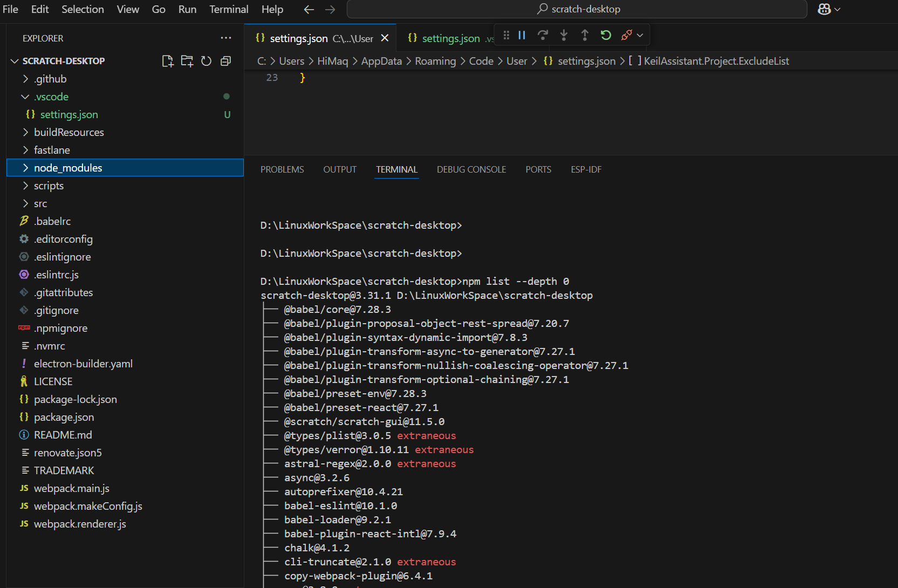This screenshot has width=898, height=588.
Task: Open webpack.renderer.js
Action: (x=125, y=524)
